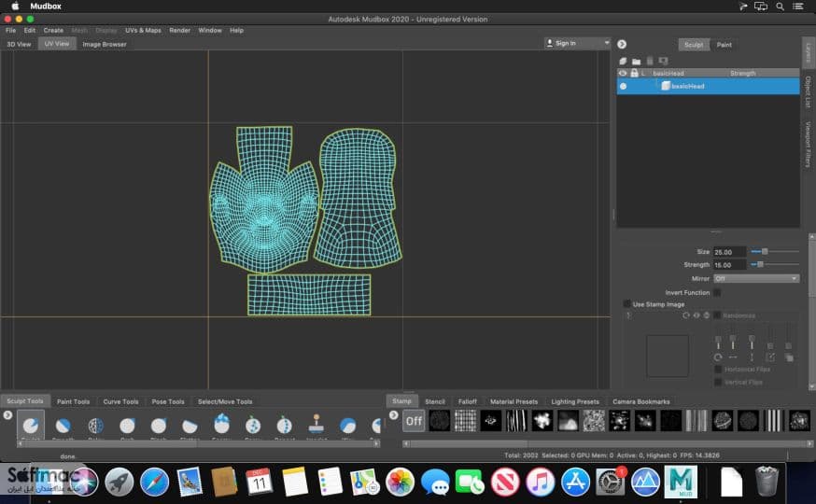Open the Mirror dropdown
Image resolution: width=816 pixels, height=504 pixels.
click(x=756, y=278)
